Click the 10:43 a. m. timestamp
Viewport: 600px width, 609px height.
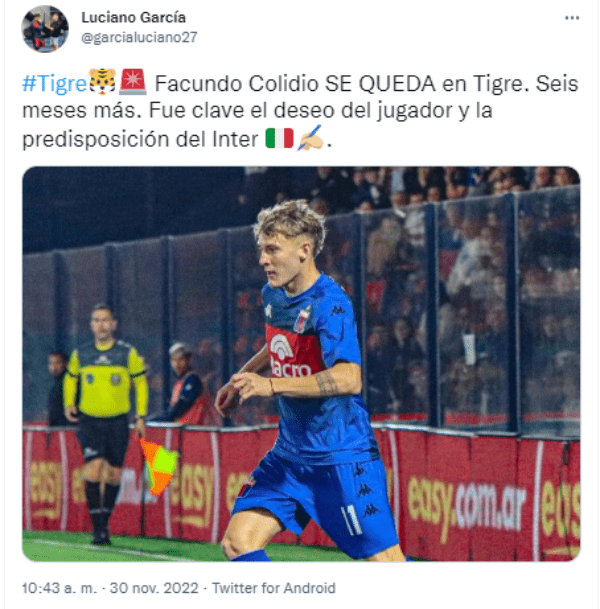pos(59,588)
